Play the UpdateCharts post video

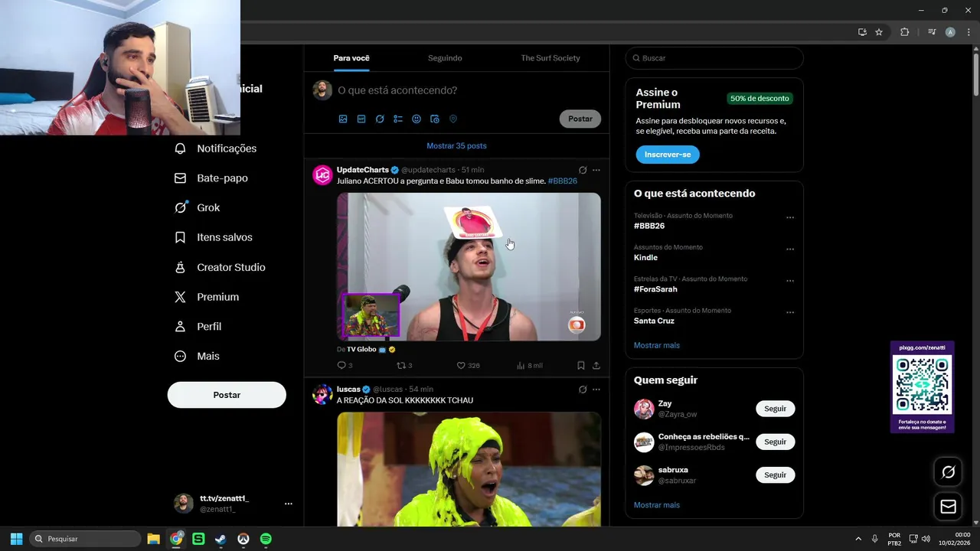coord(469,266)
